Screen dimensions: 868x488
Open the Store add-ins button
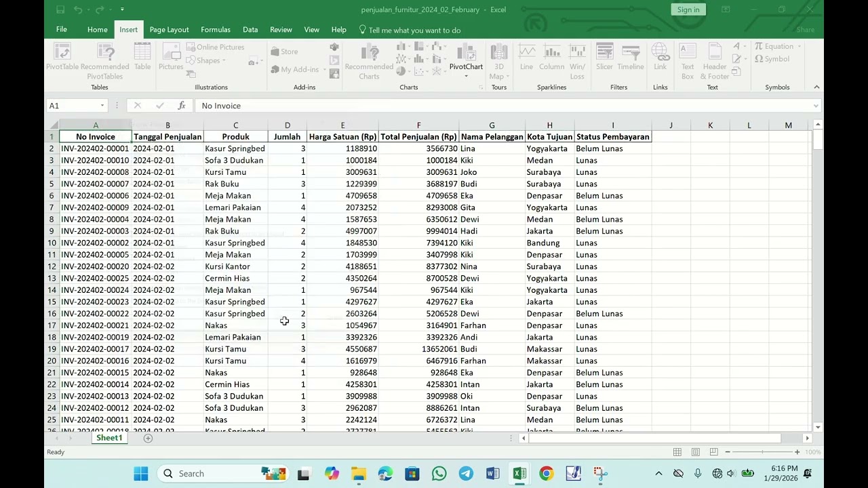(284, 52)
